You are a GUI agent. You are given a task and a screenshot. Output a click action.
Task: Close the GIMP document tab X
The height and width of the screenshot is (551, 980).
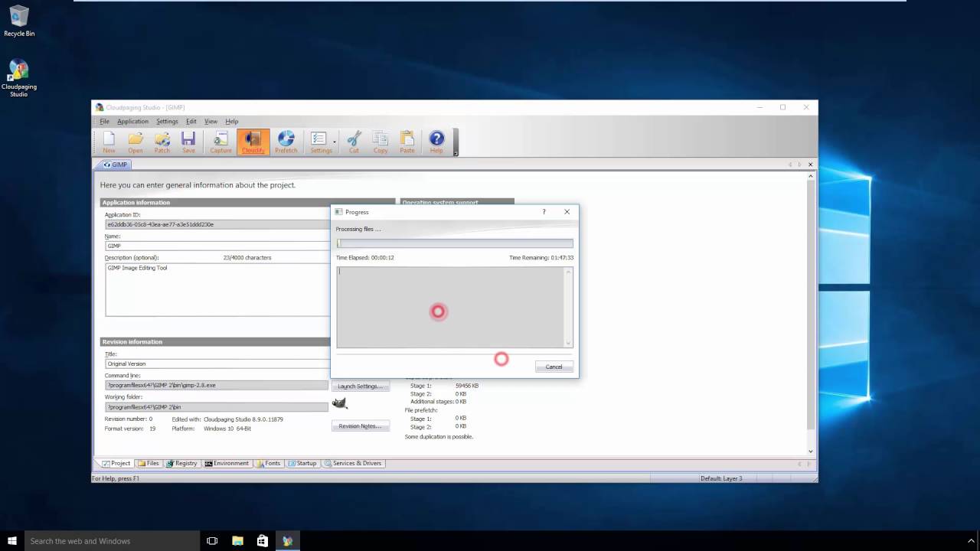point(811,165)
